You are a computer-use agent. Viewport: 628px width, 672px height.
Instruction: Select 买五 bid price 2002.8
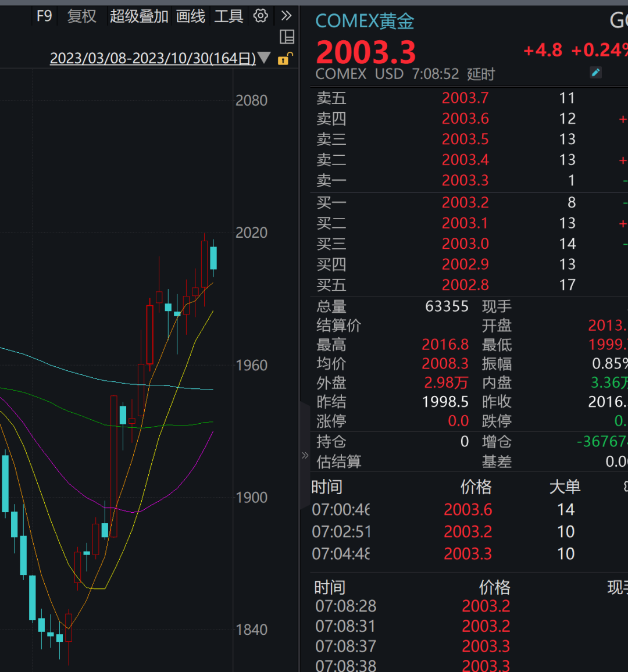click(465, 285)
